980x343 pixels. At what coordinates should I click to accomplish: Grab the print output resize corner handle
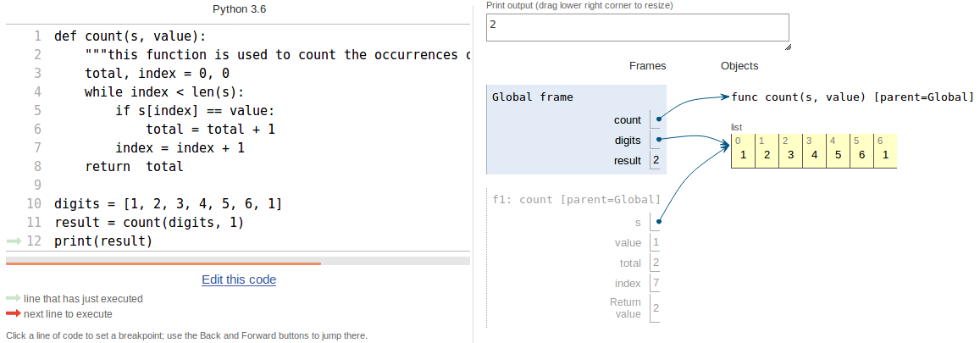(788, 47)
